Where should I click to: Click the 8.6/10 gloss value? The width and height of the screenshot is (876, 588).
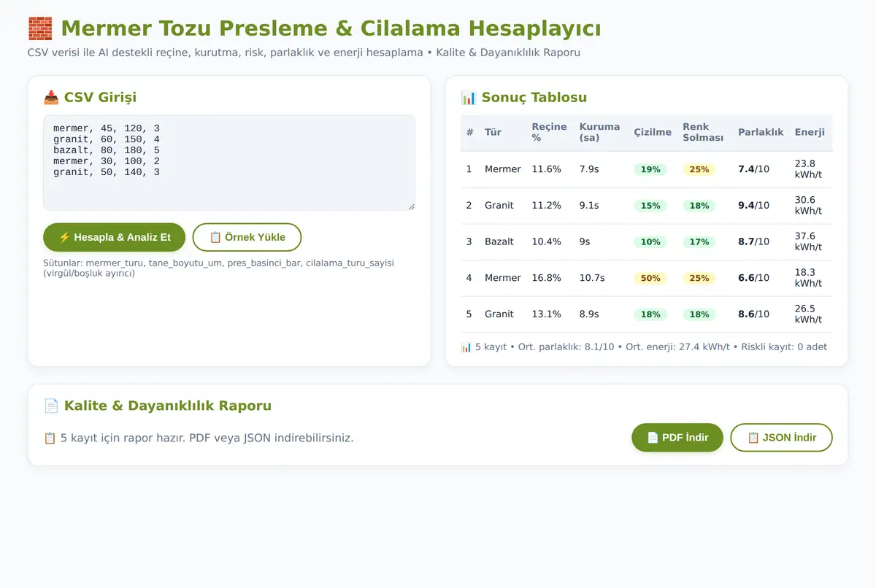click(x=753, y=314)
